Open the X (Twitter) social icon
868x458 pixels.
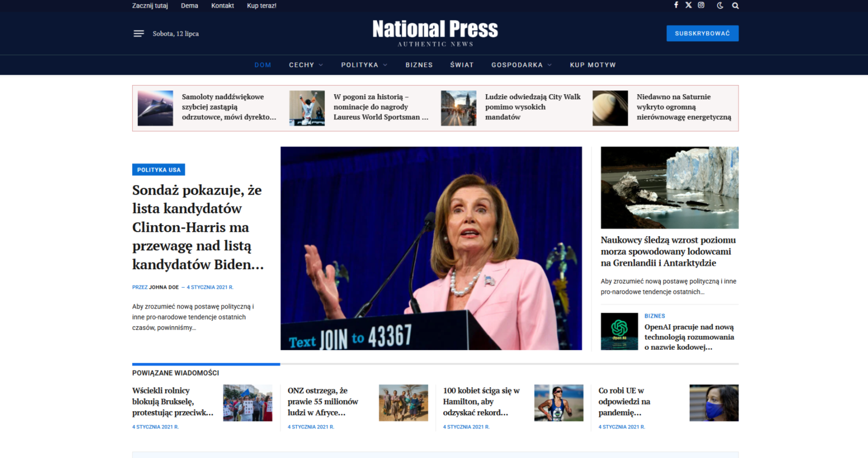[x=688, y=5]
